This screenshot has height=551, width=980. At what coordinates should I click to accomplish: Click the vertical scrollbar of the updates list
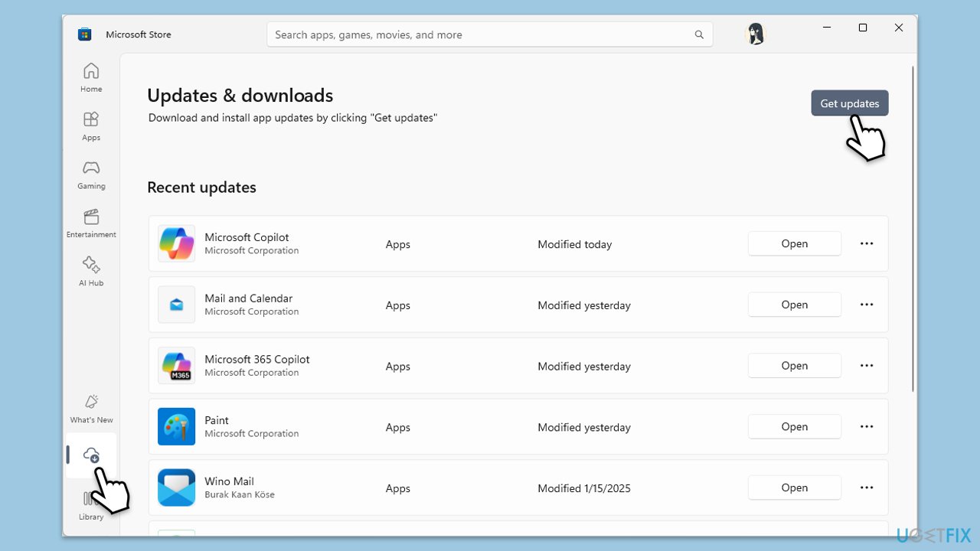pyautogui.click(x=912, y=230)
